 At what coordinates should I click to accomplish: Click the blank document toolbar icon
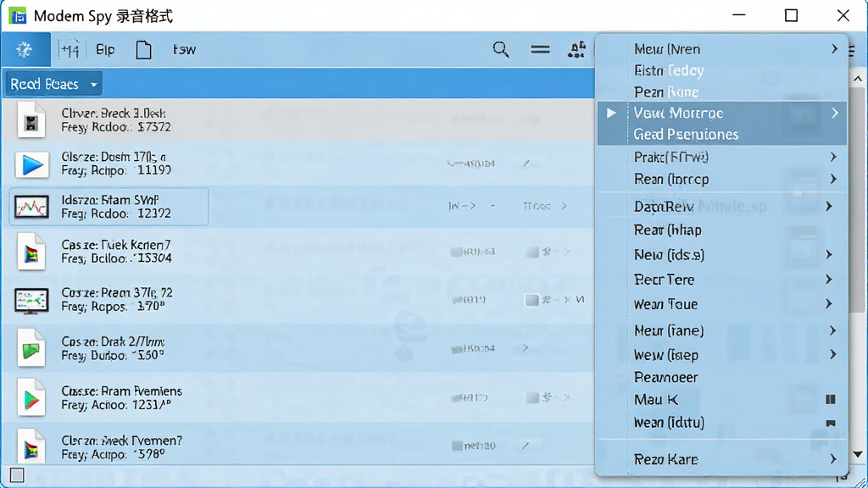[x=143, y=50]
